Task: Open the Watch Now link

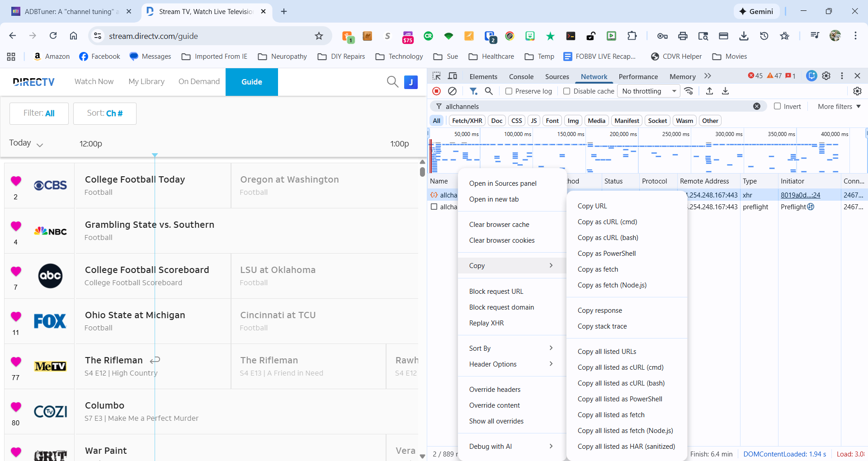Action: tap(94, 82)
